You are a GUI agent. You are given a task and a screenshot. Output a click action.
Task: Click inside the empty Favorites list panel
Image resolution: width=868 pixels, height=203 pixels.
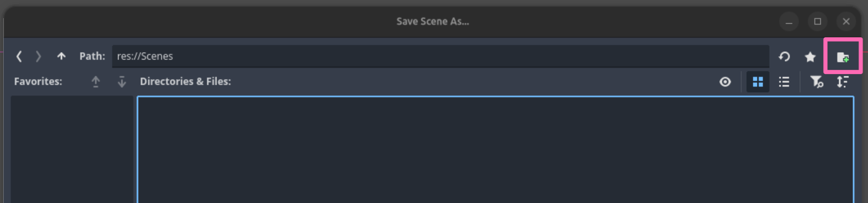pyautogui.click(x=72, y=149)
